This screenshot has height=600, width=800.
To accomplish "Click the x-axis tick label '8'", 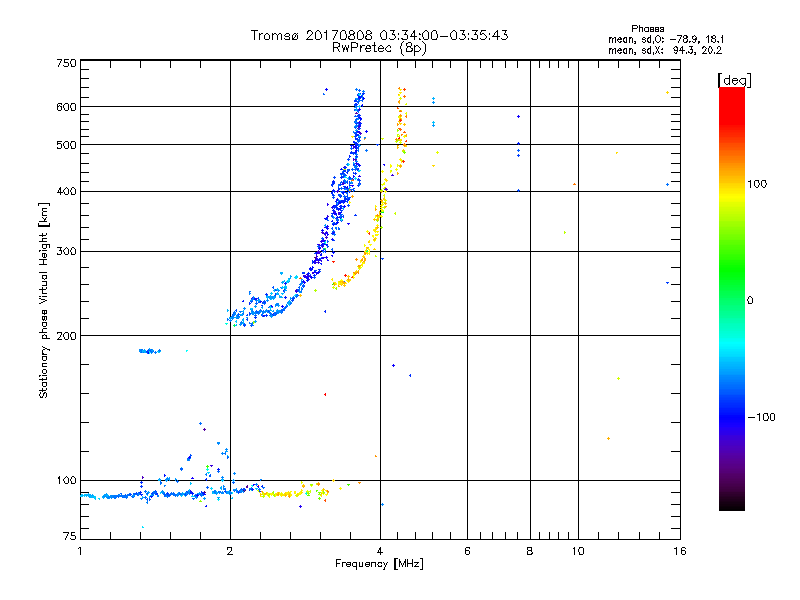I will (x=530, y=551).
